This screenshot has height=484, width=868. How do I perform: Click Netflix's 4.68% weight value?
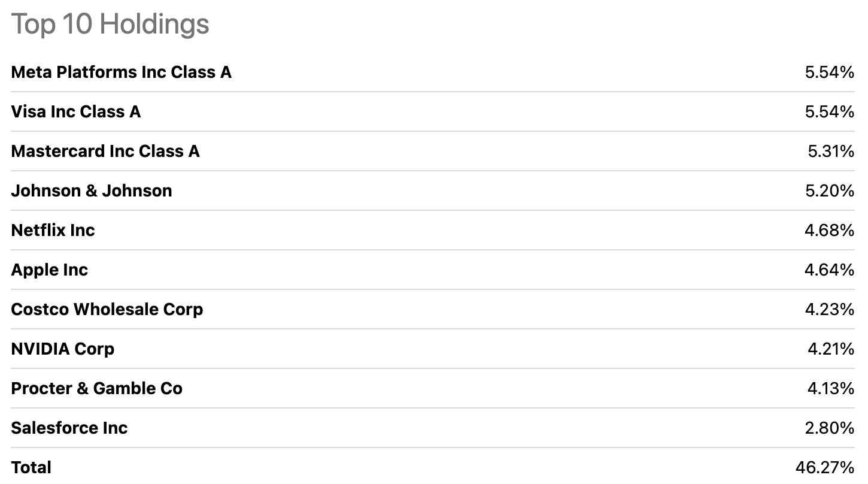[x=829, y=231]
